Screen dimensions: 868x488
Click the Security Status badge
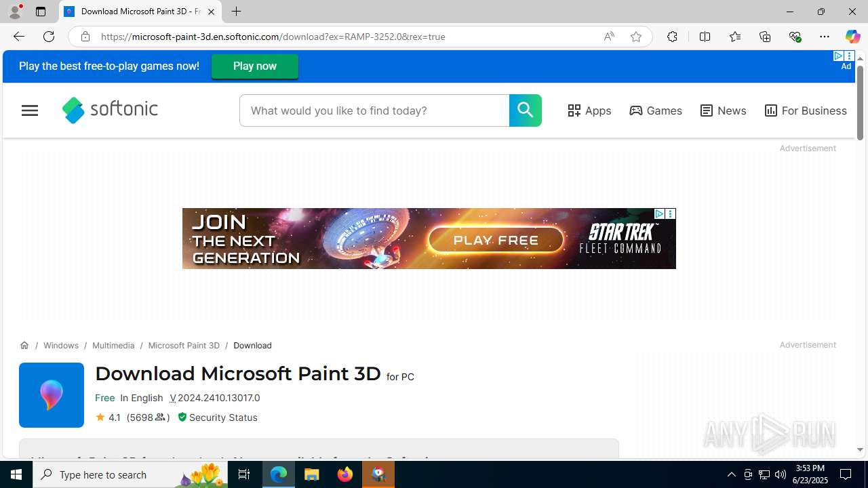coord(218,418)
